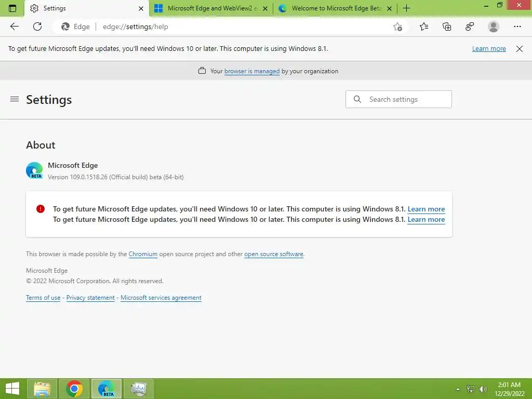Refresh the page with reload icon
Image resolution: width=532 pixels, height=399 pixels.
click(x=37, y=26)
